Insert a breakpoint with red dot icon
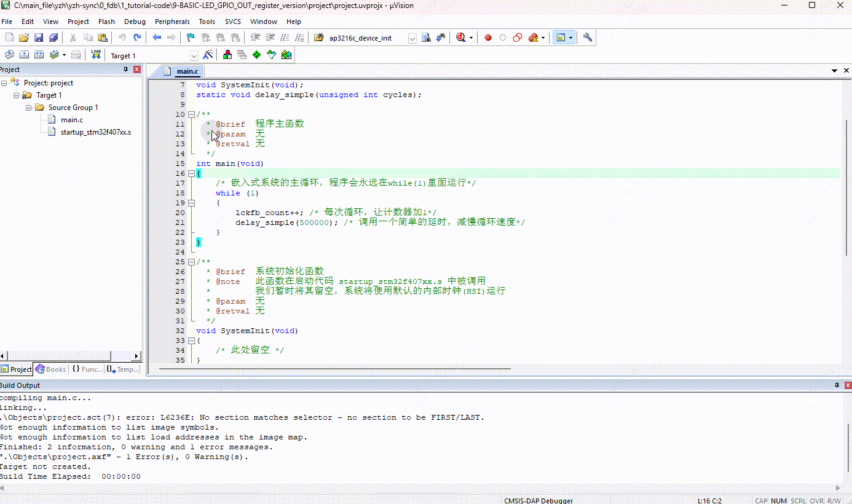 pyautogui.click(x=488, y=37)
